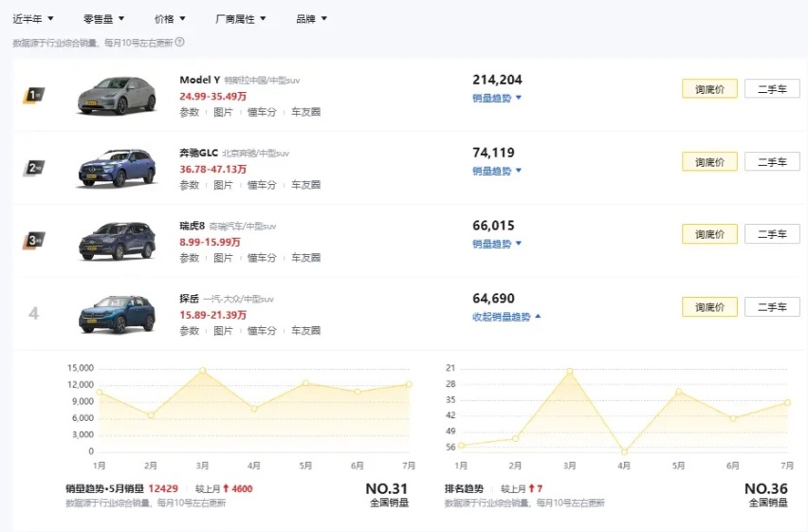
Task: Visit 车友圈 for Model Y
Action: [x=305, y=112]
